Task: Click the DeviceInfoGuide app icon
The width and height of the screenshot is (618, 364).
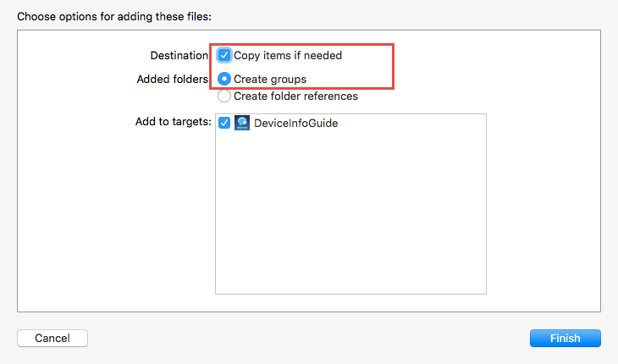Action: coord(241,123)
